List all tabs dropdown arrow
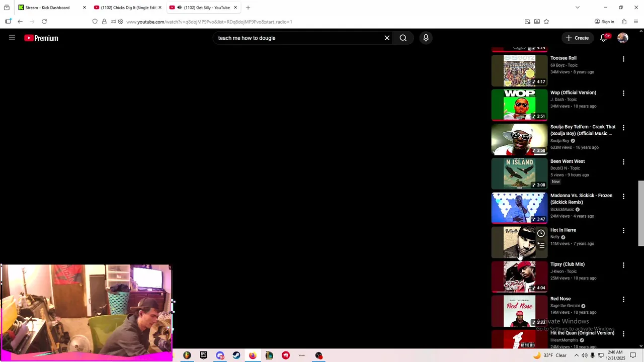Screen dimensions: 644x362 [578, 8]
